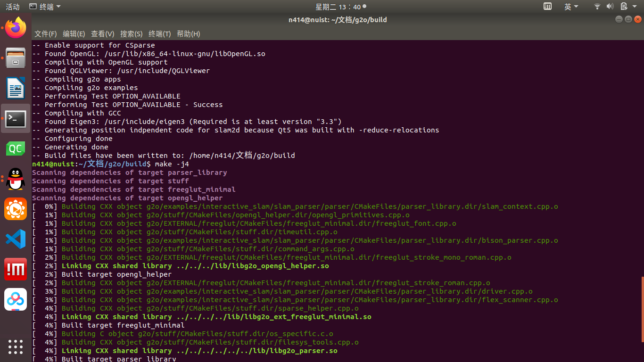644x362 pixels.
Task: Open Visual Studio Code from the dock
Action: click(x=16, y=239)
